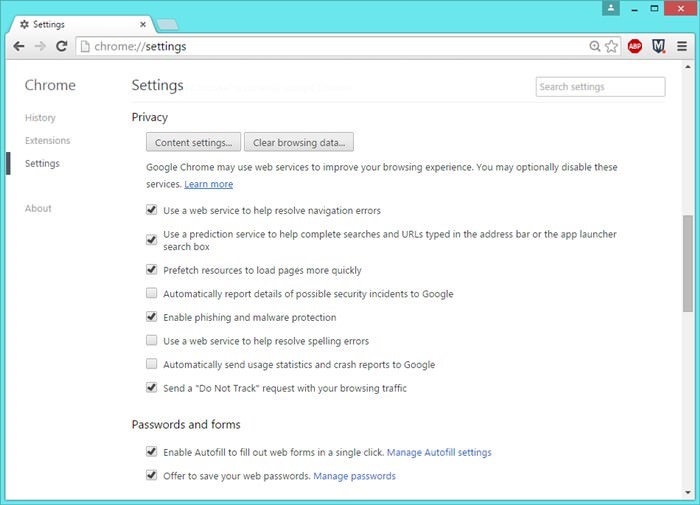Click the forward navigation arrow

(40, 46)
